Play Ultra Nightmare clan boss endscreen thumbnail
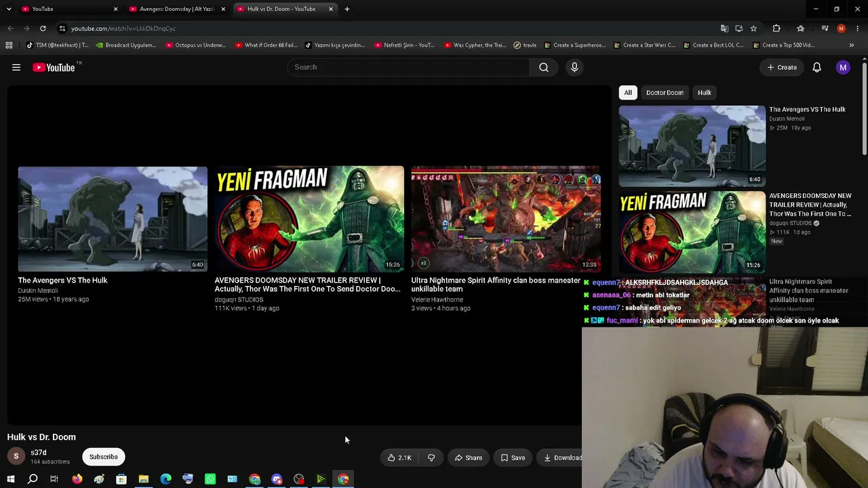868x488 pixels. [x=506, y=219]
